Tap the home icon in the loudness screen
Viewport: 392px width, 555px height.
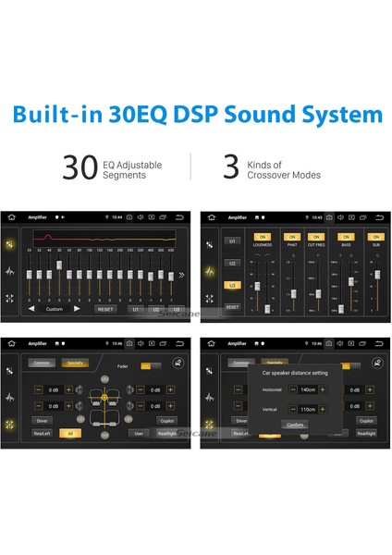click(211, 217)
